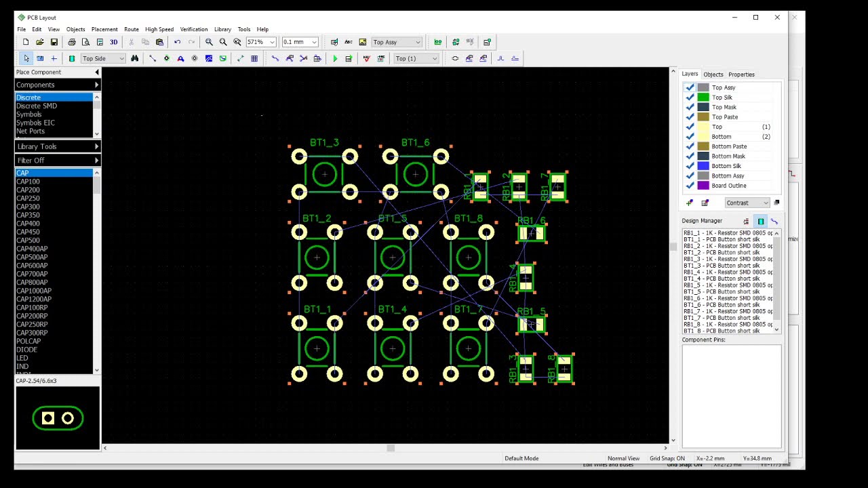The image size is (868, 488).
Task: Toggle visibility checkbox of Bottom Silk layer
Action: [690, 166]
